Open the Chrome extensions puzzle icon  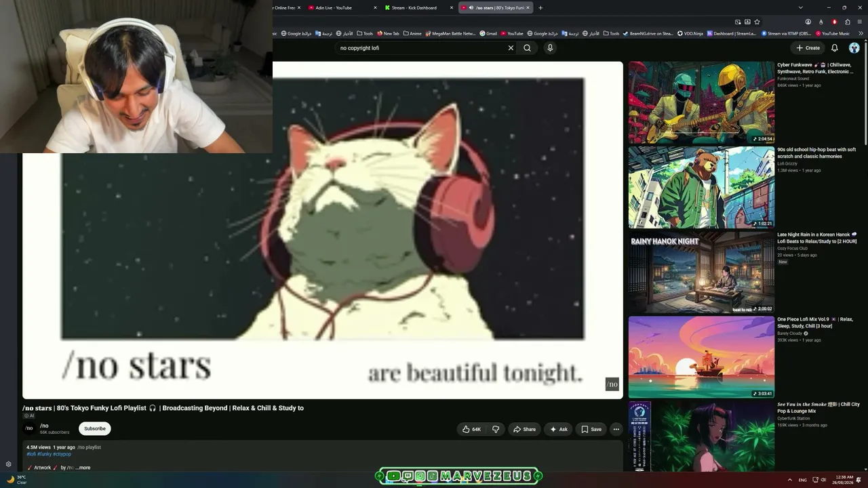[847, 22]
